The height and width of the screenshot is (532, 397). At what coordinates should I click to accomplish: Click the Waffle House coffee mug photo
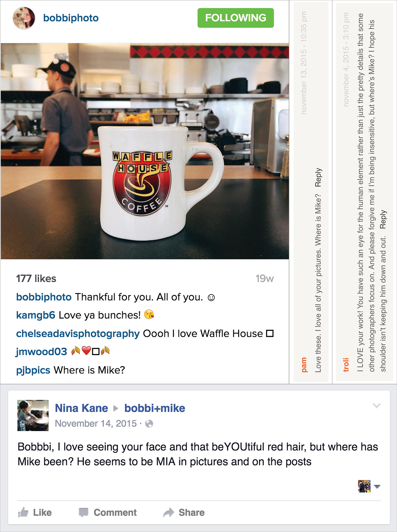click(145, 151)
